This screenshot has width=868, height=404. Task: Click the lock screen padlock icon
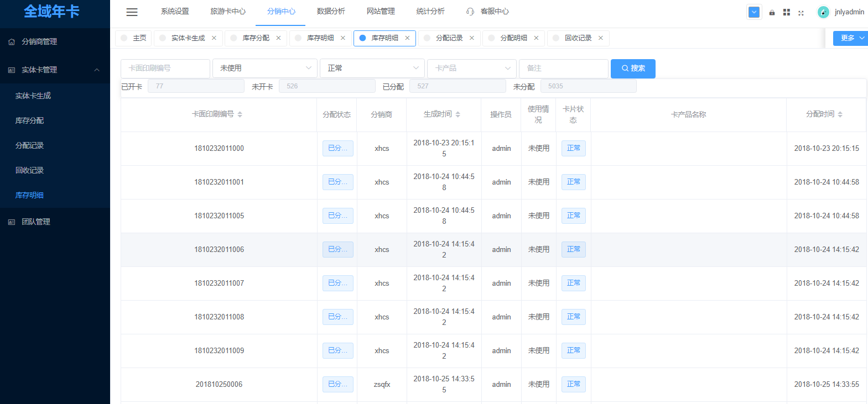[x=772, y=13]
